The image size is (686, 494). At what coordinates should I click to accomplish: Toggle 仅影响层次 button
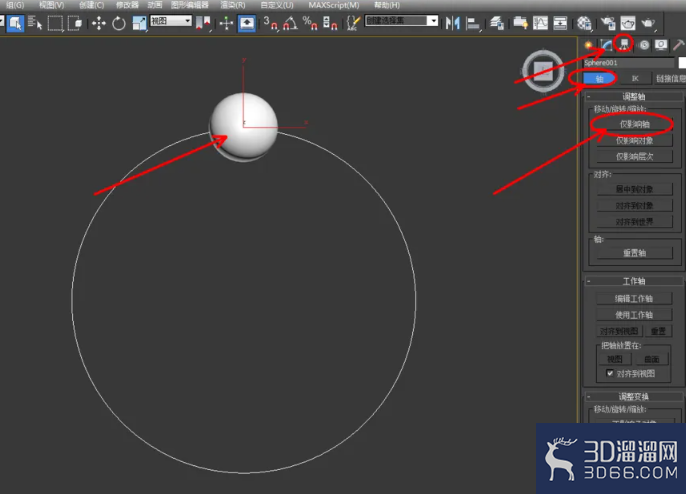pos(634,157)
